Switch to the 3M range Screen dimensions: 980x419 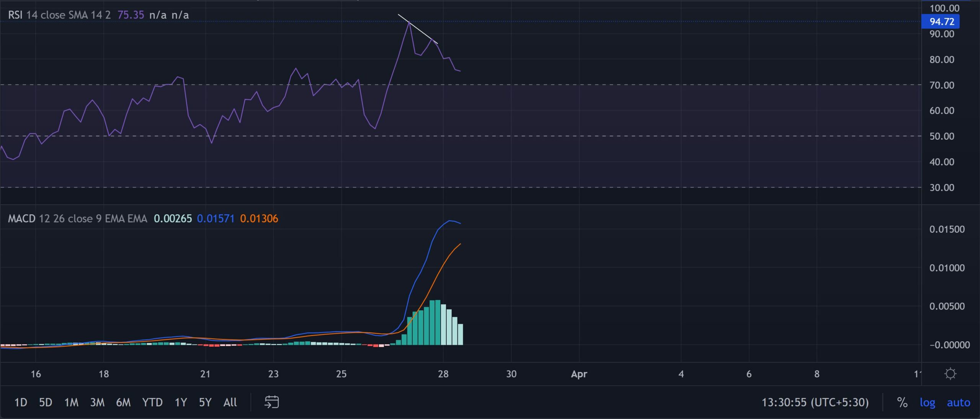(x=98, y=403)
